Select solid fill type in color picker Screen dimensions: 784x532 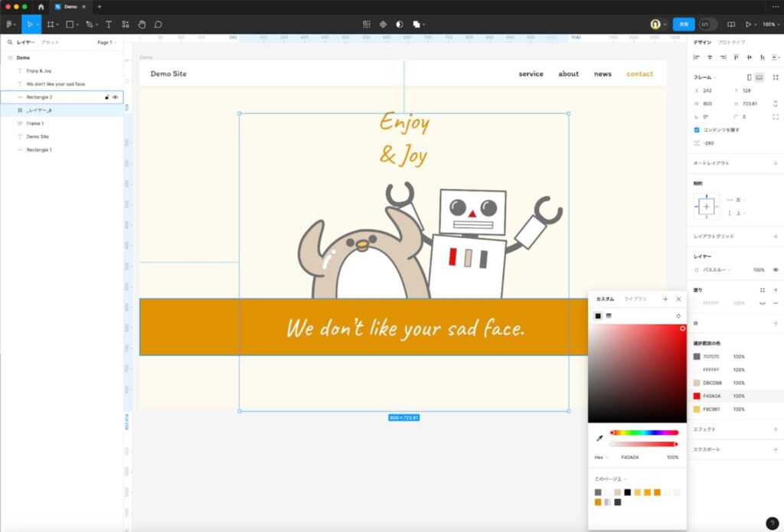tap(598, 316)
